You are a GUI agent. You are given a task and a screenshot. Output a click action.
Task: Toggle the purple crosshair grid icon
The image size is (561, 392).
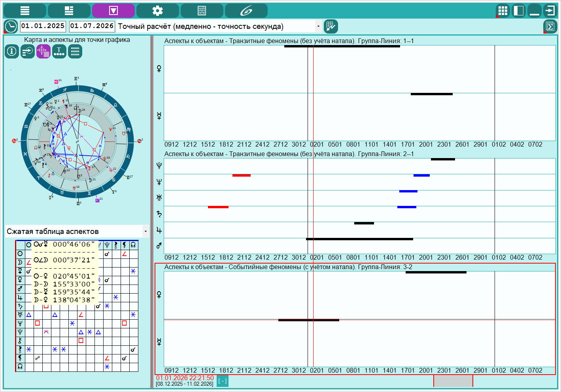click(x=43, y=51)
